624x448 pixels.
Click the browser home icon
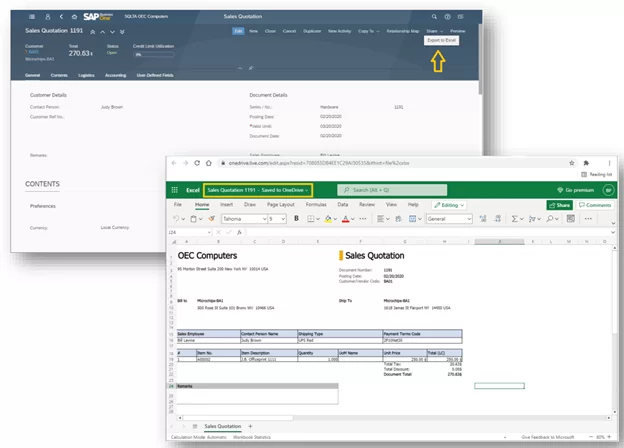(209, 163)
